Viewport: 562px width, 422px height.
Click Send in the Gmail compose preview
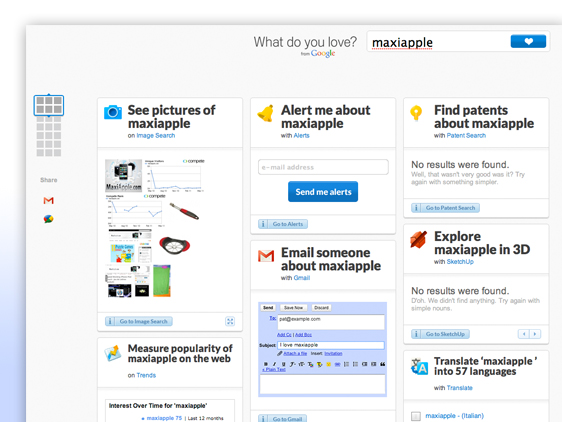pyautogui.click(x=268, y=308)
